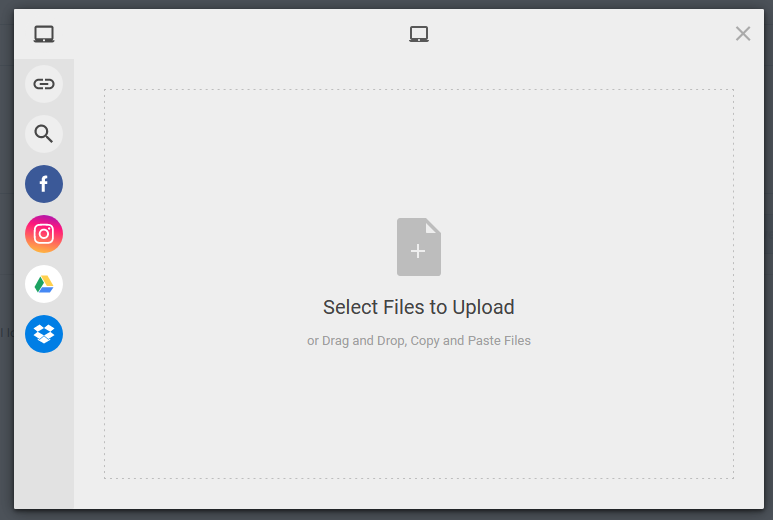This screenshot has height=520, width=773.
Task: Click dark backdrop below the dialog
Action: (x=400, y=515)
